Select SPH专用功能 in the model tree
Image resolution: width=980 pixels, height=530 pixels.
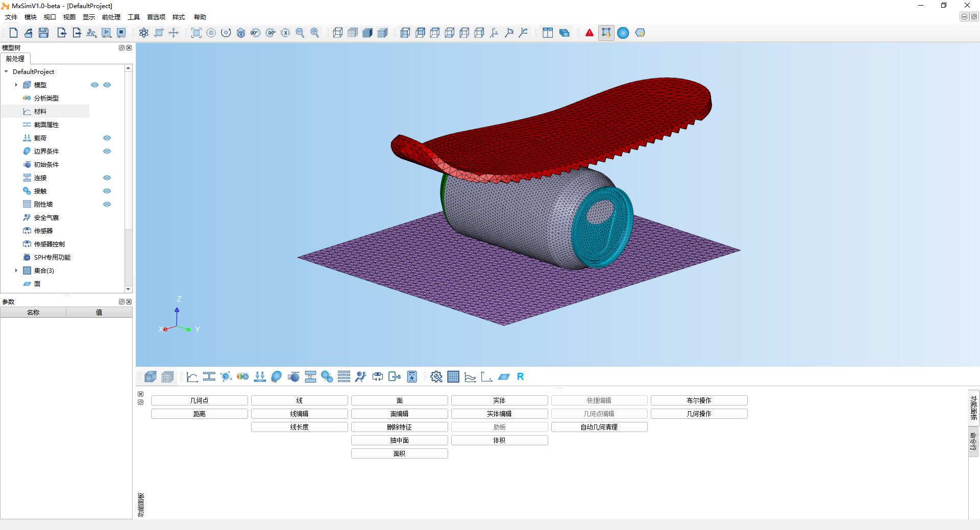tap(52, 257)
